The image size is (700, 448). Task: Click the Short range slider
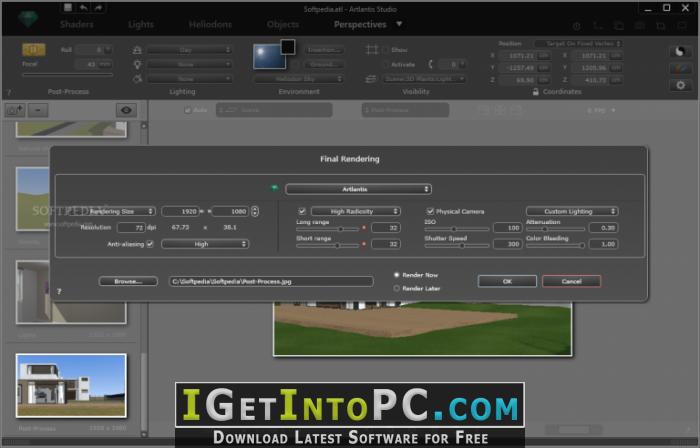pos(328,246)
